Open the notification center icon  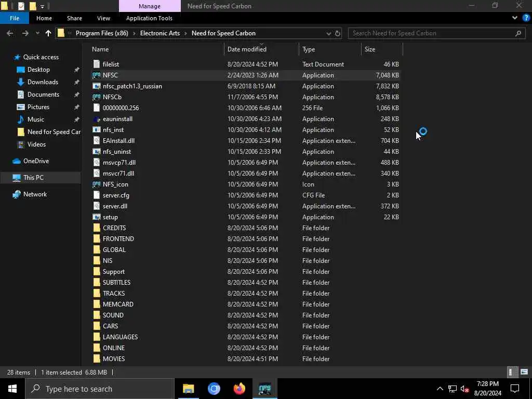point(515,389)
